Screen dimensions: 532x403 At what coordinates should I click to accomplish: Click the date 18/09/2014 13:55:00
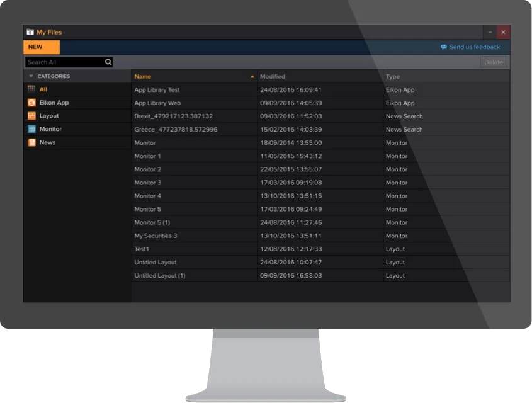(x=291, y=143)
